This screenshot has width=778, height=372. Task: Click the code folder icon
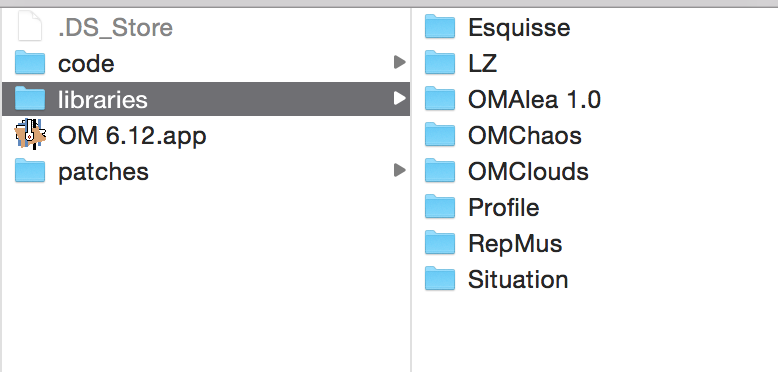[30, 63]
